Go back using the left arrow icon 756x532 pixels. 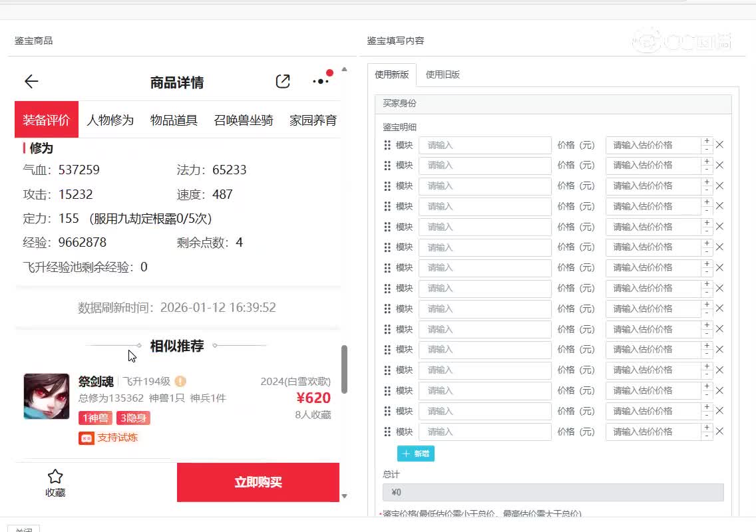coord(31,82)
